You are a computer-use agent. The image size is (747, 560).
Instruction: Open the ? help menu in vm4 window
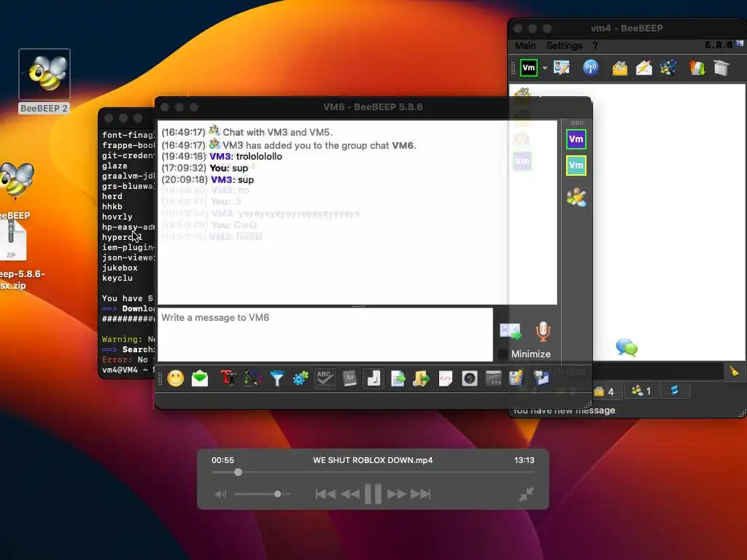tap(595, 46)
